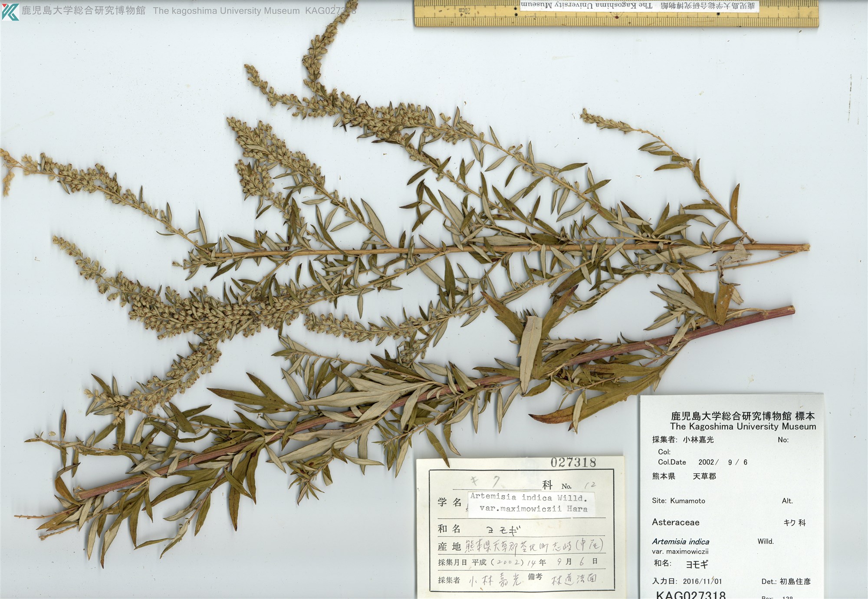Click the Kagoshima Museum logo icon
Screen dimensions: 868x599
point(10,11)
